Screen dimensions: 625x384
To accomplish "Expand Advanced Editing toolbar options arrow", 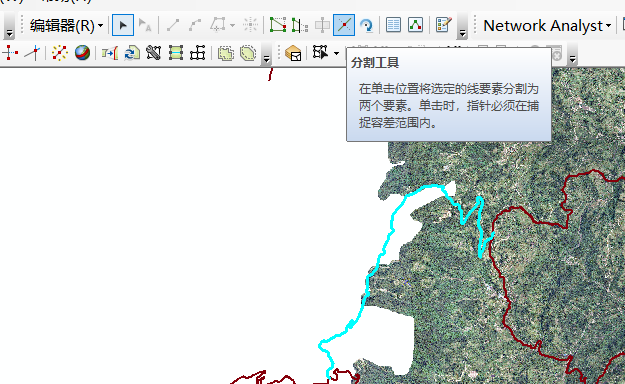I will click(x=266, y=60).
